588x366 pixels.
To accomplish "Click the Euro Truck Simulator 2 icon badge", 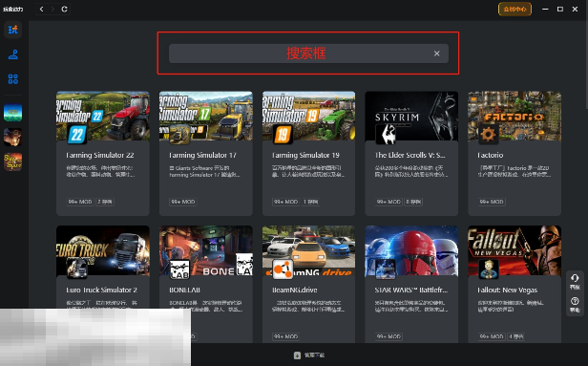I will (77, 269).
